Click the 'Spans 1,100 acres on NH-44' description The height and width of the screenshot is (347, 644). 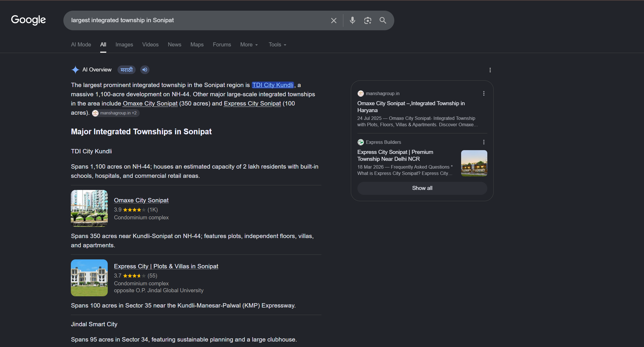(195, 171)
